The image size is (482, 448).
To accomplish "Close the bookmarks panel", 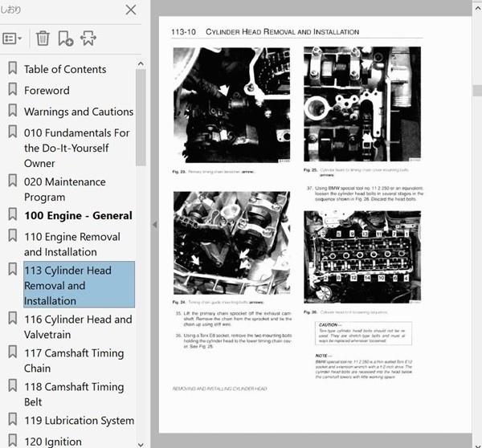I will pyautogui.click(x=131, y=10).
